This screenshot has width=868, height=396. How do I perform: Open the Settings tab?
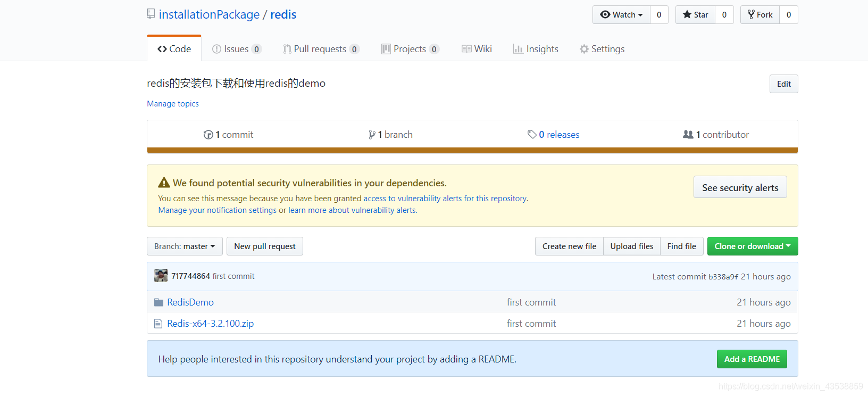click(602, 49)
